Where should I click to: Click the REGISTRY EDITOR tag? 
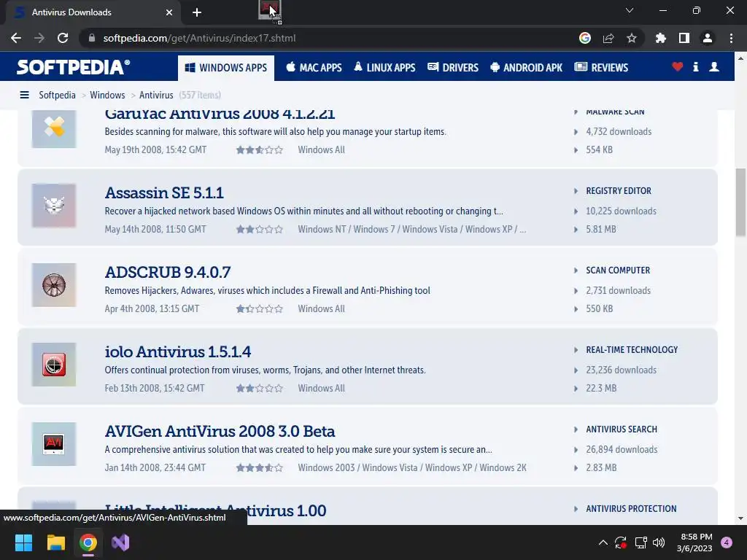619,191
